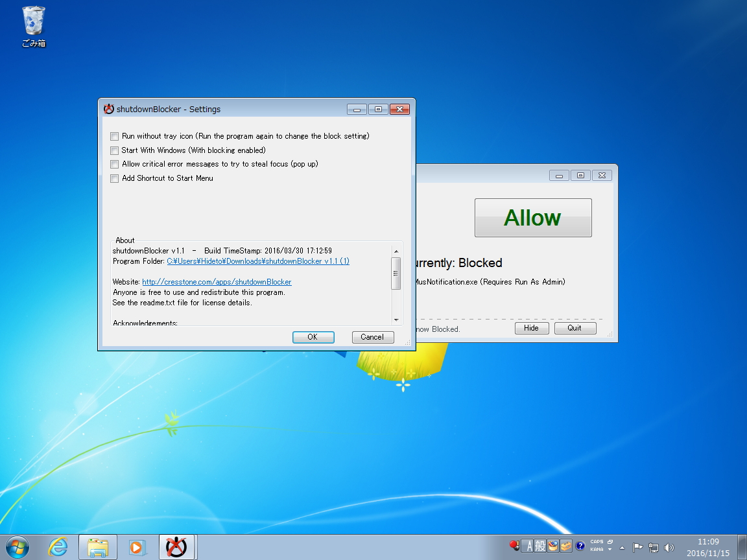
Task: Click the IME conversion mode 般 button
Action: click(539, 546)
